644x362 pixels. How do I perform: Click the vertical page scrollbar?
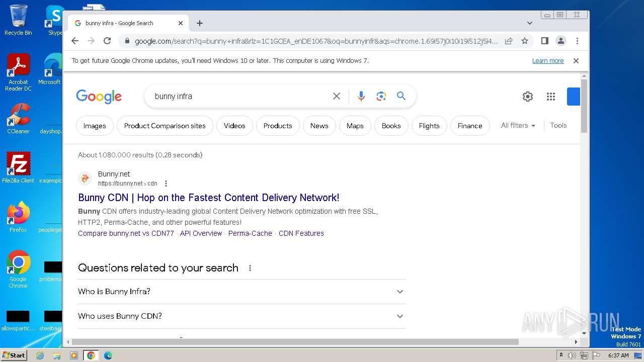pyautogui.click(x=584, y=106)
